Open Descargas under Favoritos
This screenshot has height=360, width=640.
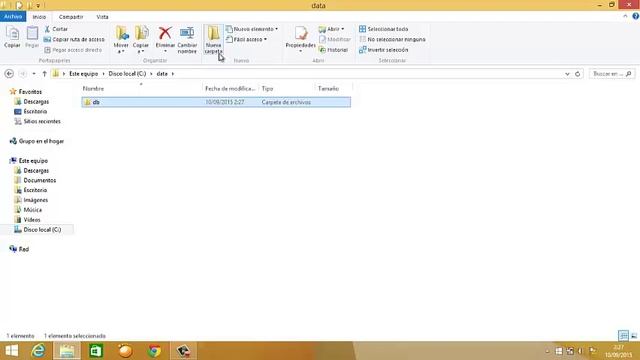click(32, 102)
